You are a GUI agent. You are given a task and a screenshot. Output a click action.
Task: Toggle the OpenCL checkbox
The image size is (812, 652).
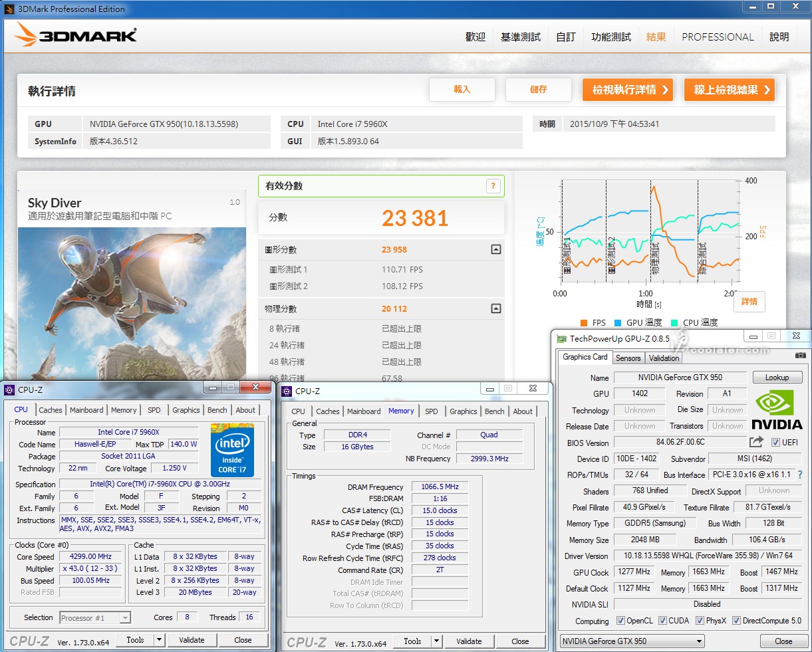coord(620,621)
